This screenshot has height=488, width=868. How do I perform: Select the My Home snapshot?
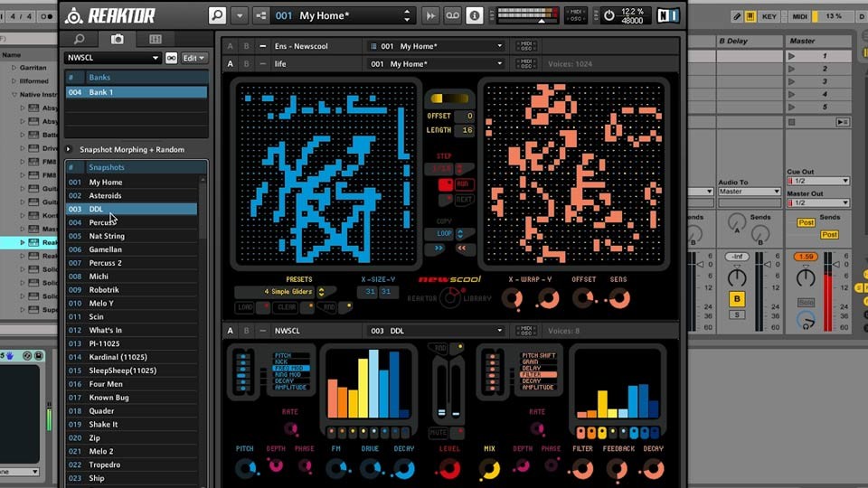(x=131, y=182)
